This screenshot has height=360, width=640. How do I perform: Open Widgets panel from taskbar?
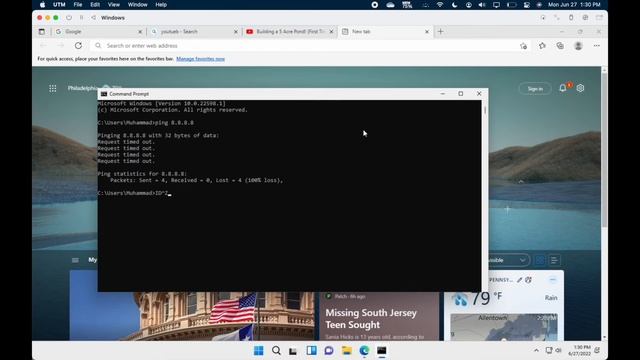click(x=311, y=351)
